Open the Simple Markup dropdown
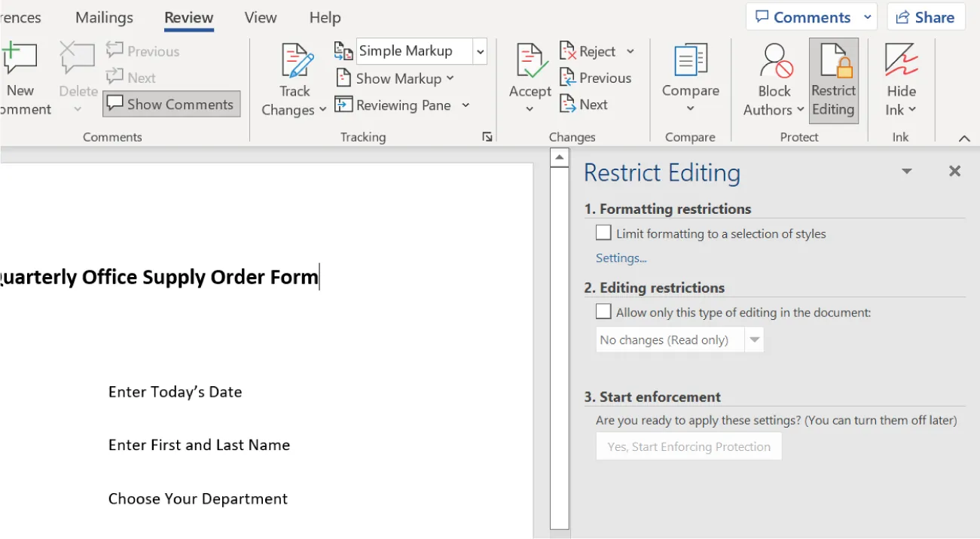Image resolution: width=980 pixels, height=539 pixels. coord(480,50)
